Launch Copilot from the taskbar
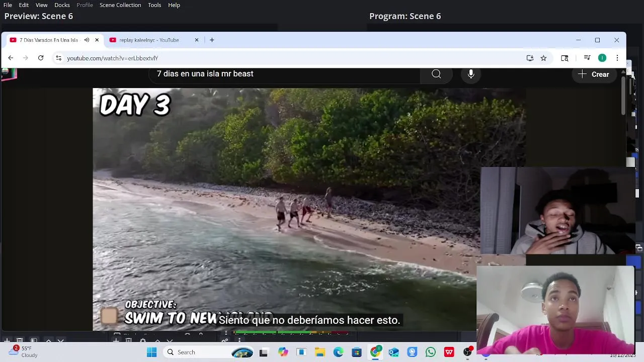Image resolution: width=644 pixels, height=362 pixels. 283,352
